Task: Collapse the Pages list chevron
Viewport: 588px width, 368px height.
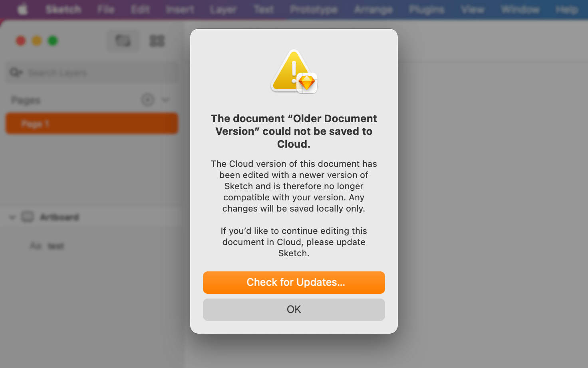Action: point(165,100)
